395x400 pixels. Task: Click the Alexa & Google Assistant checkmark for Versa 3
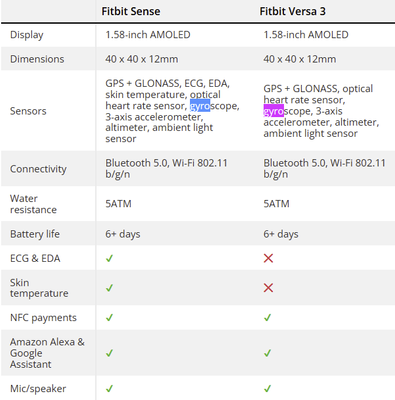(267, 353)
